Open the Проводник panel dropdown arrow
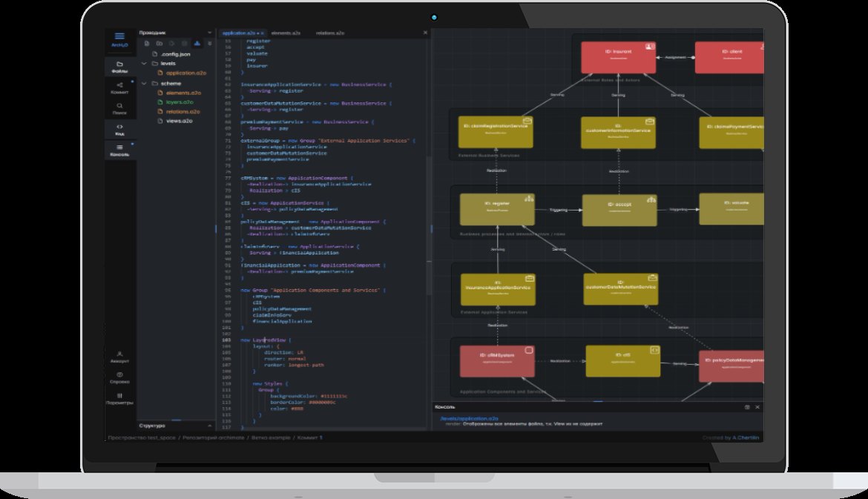This screenshot has width=868, height=499. [x=209, y=33]
